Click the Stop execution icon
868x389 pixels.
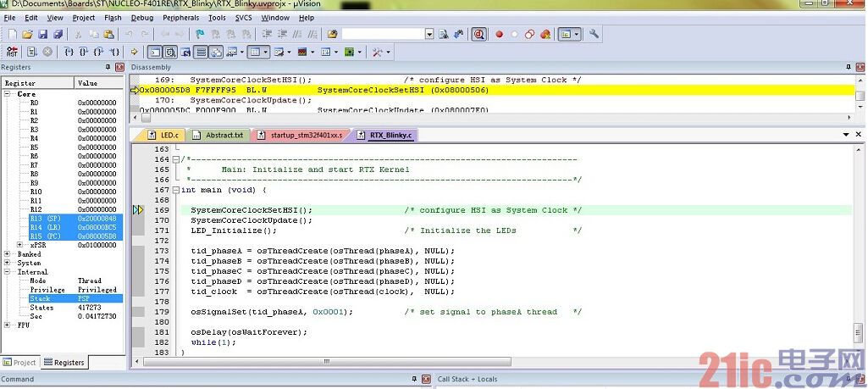pos(47,52)
